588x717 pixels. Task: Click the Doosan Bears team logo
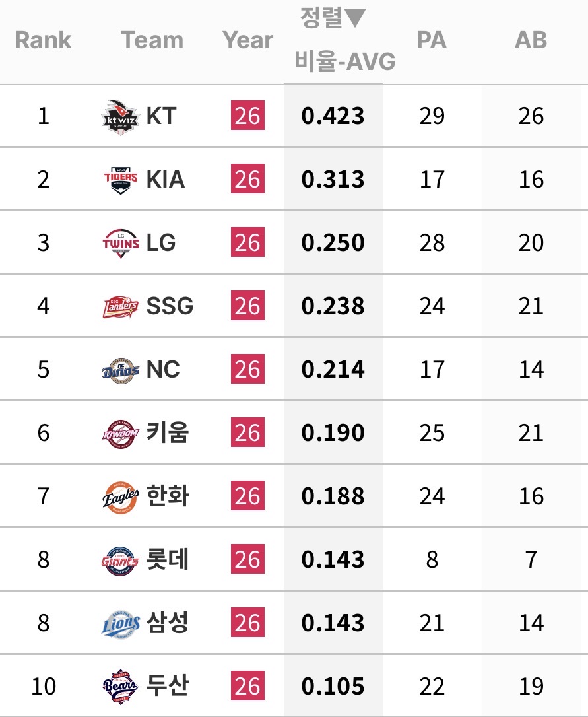(120, 687)
